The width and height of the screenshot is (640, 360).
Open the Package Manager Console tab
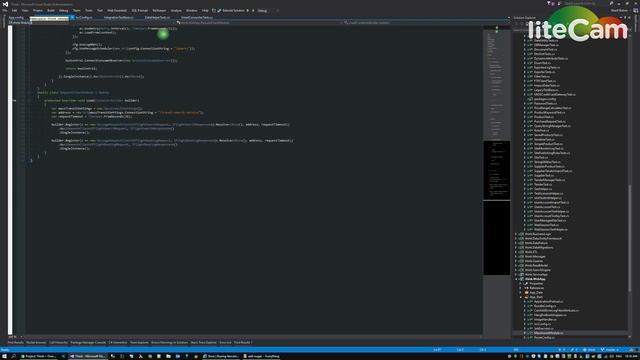[x=88, y=342]
